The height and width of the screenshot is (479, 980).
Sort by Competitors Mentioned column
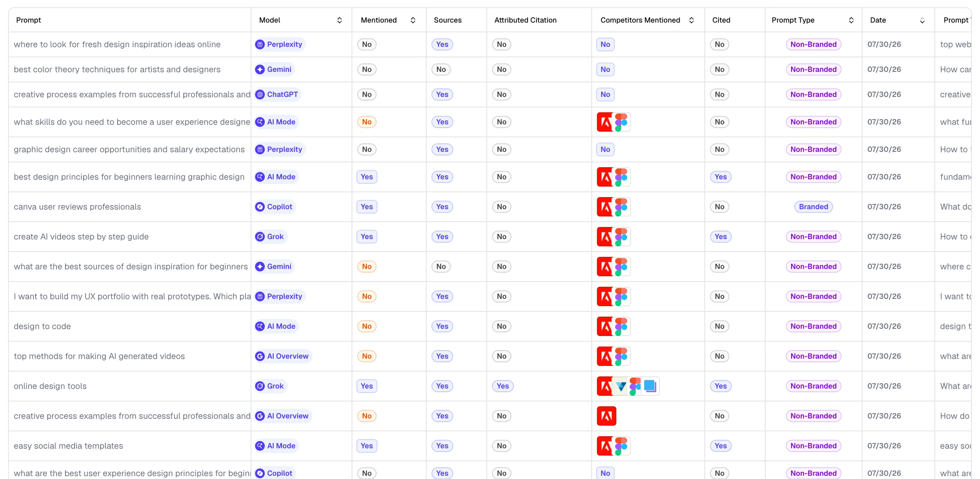click(691, 20)
